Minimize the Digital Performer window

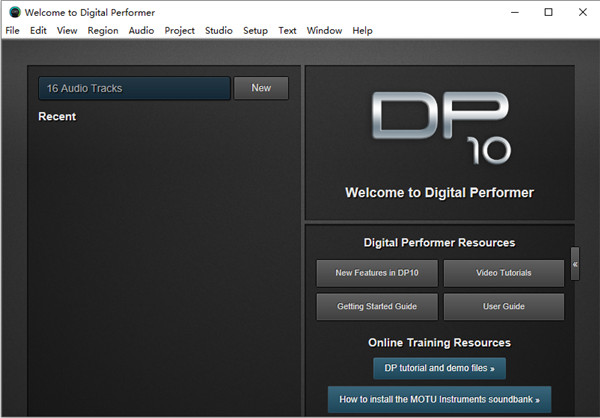[x=515, y=12]
